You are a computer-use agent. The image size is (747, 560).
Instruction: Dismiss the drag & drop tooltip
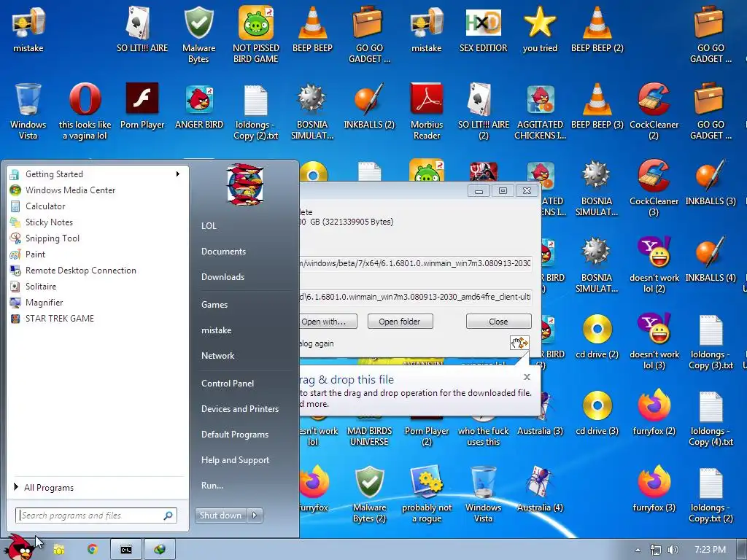coord(527,377)
